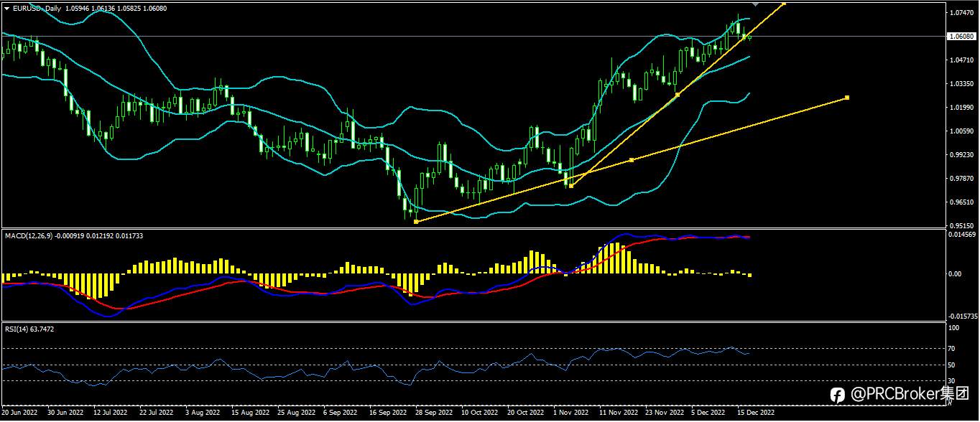
Task: Click date label 3 Aug 2022
Action: (201, 413)
